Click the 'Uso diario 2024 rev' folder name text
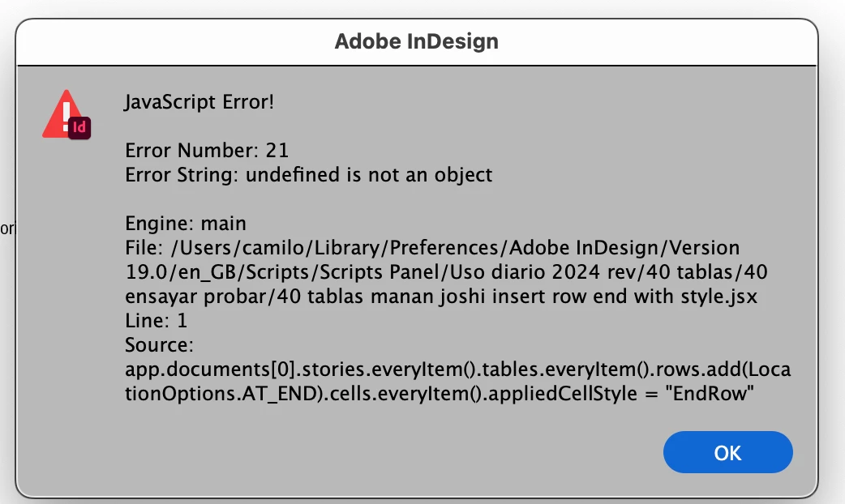845x504 pixels. [544, 272]
